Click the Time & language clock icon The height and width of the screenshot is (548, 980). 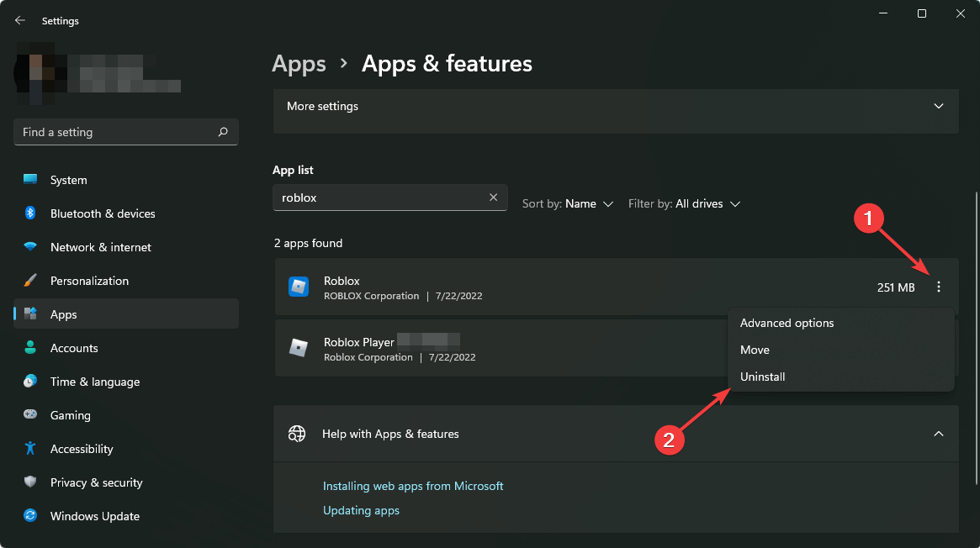point(30,381)
